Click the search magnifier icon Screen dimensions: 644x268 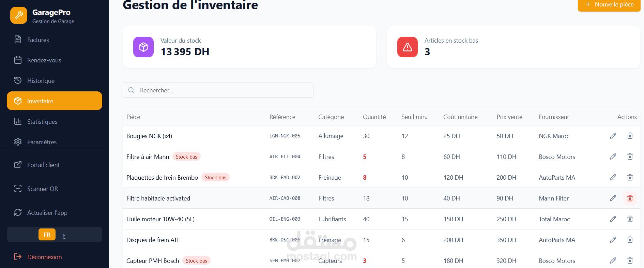pos(131,90)
